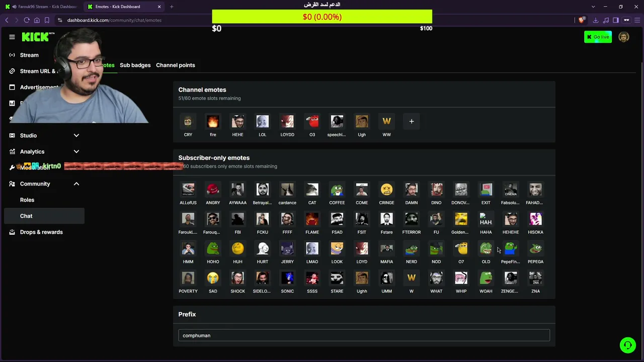The width and height of the screenshot is (644, 362).
Task: Switch to the Sub badges tab
Action: 135,65
